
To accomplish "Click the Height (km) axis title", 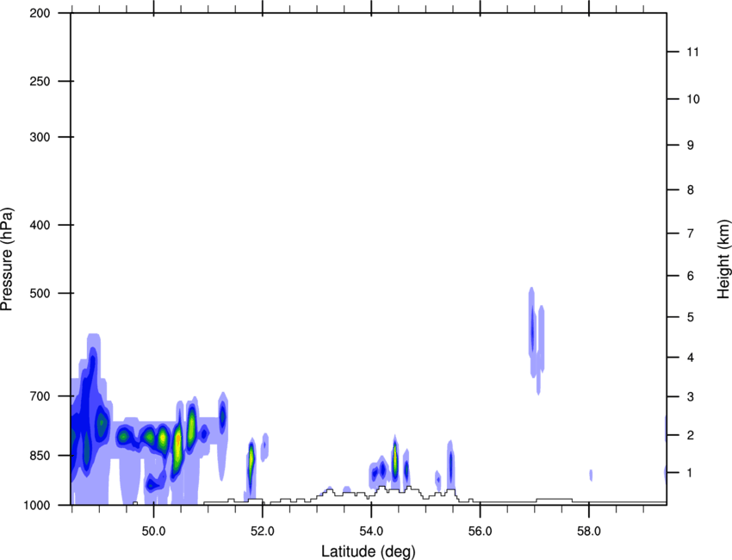I will point(723,259).
